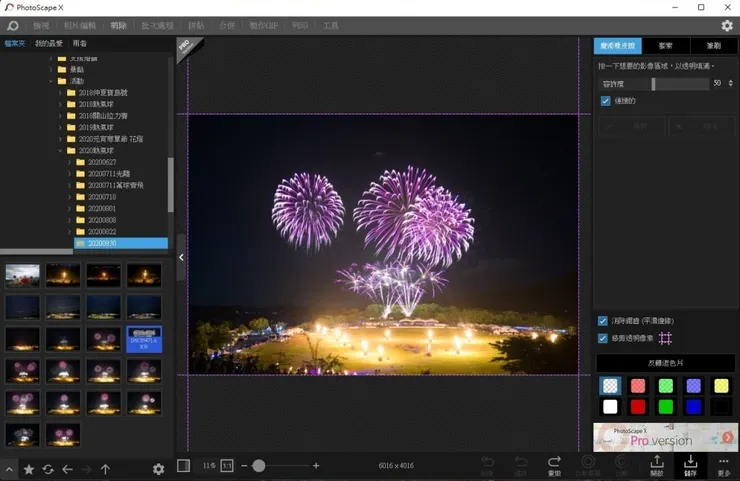Collapse the 2020熱氣球 folder tree node

60,150
